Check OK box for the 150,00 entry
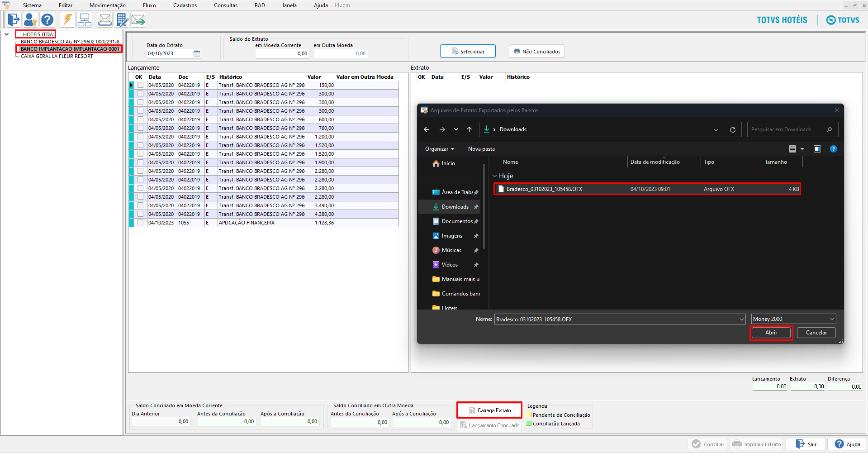The width and height of the screenshot is (868, 453). coord(141,85)
